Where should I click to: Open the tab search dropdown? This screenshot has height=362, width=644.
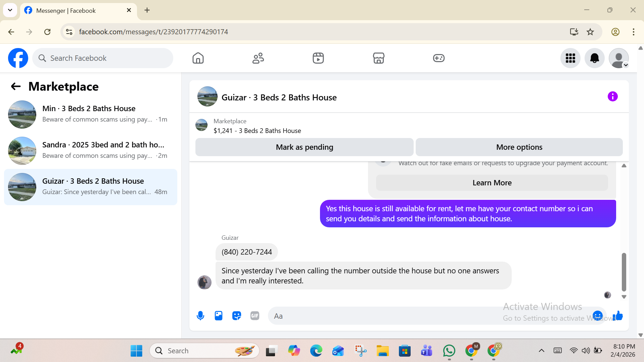click(10, 10)
